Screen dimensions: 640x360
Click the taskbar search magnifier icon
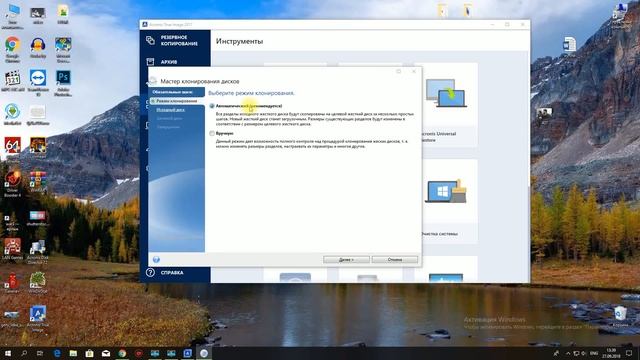click(x=24, y=353)
